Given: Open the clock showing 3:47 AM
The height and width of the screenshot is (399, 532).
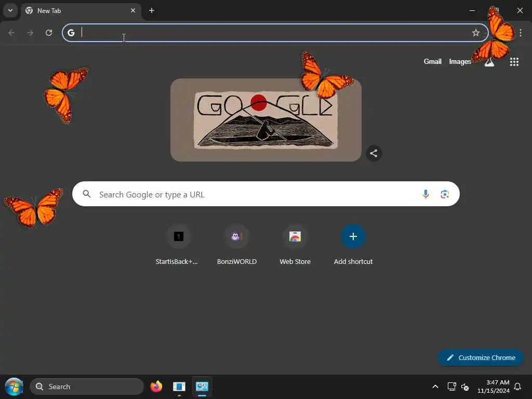Looking at the screenshot, I should pos(494,387).
